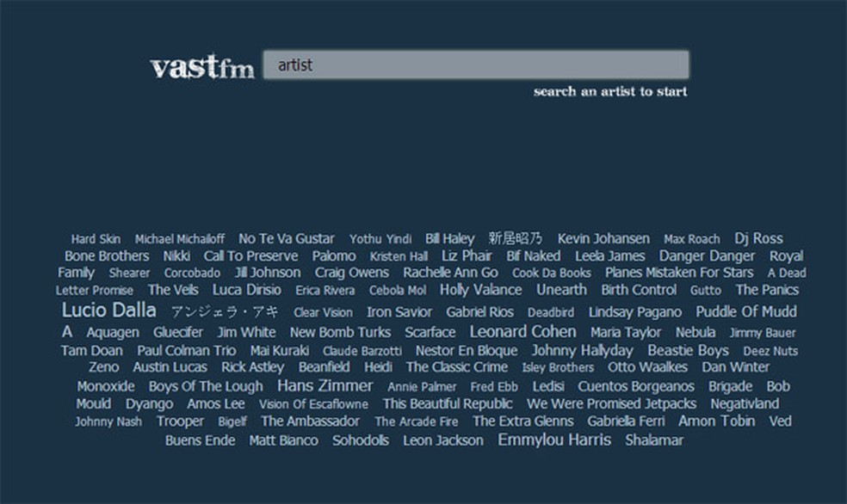Open The Classic Crime artist
Image resolution: width=847 pixels, height=504 pixels.
pos(457,367)
